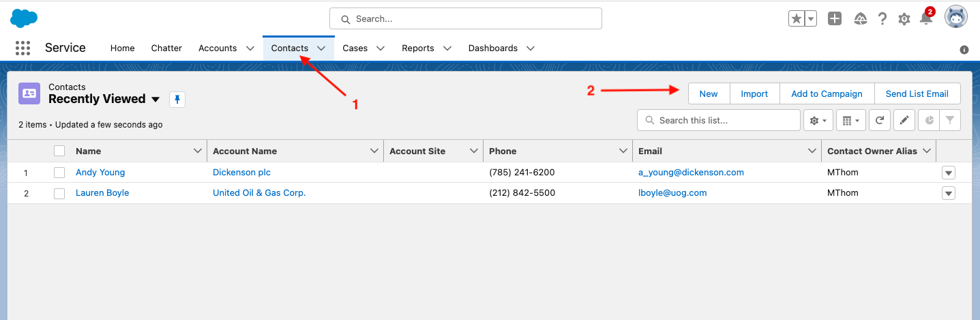This screenshot has width=980, height=320.
Task: Check the Lauren Boyle row checkbox
Action: [59, 193]
